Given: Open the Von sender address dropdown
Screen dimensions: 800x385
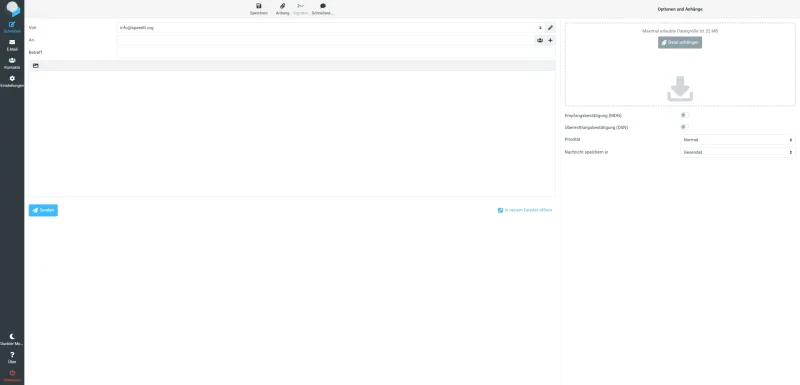Looking at the screenshot, I should 331,28.
